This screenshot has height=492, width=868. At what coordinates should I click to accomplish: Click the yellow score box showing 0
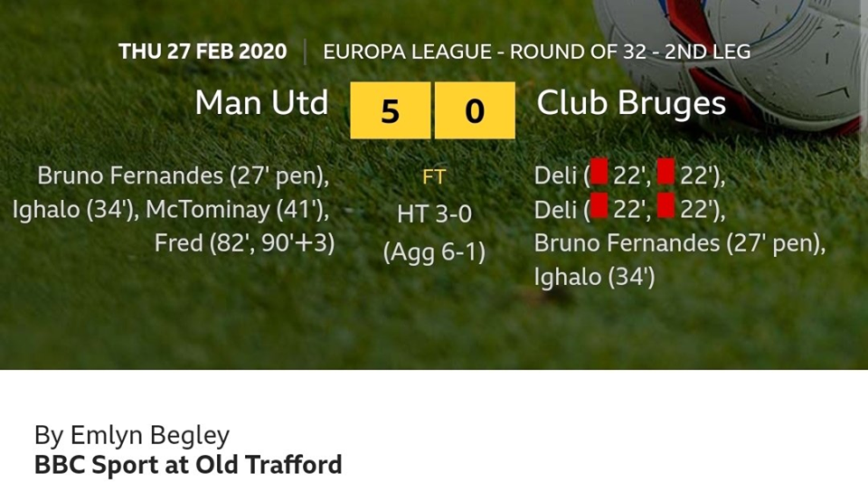point(475,110)
